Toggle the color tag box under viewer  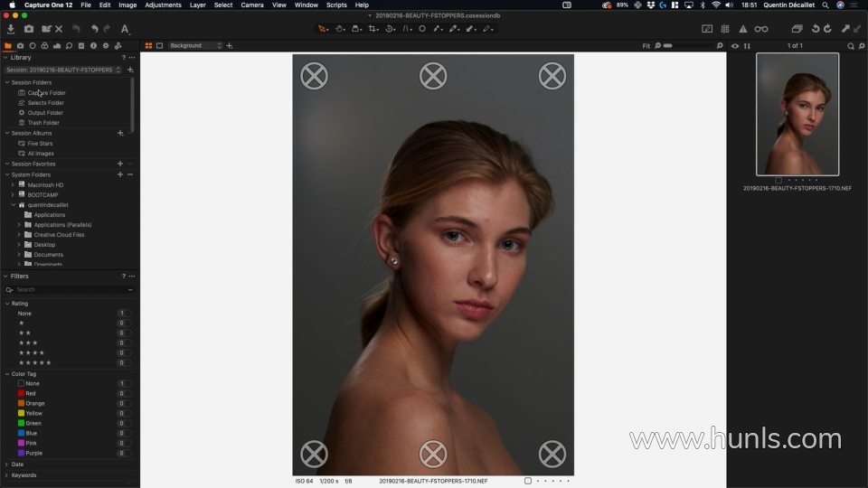(x=528, y=481)
